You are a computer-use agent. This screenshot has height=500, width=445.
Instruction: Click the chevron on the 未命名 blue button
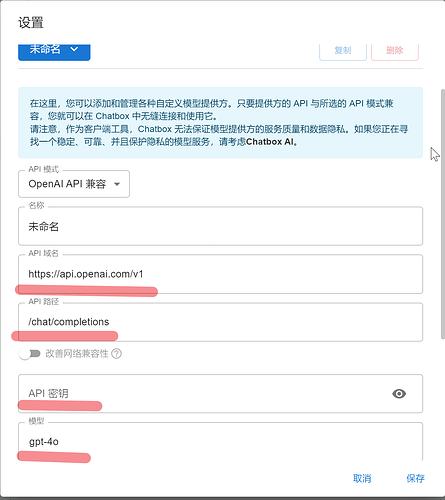coord(74,49)
